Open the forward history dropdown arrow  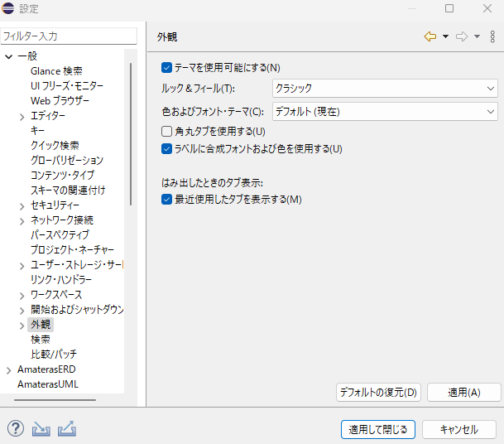[x=477, y=36]
